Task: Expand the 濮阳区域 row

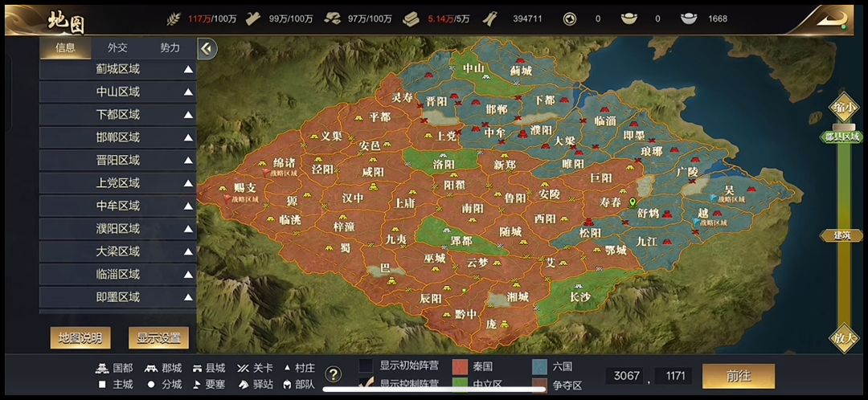Action: (118, 228)
